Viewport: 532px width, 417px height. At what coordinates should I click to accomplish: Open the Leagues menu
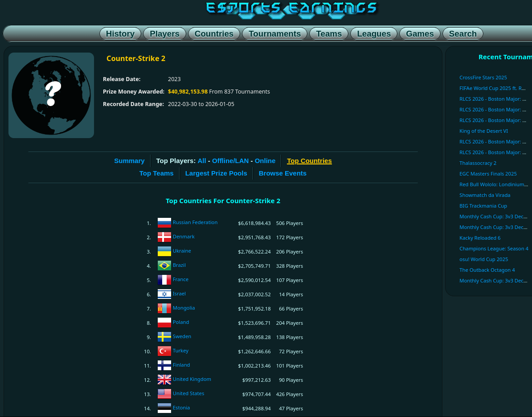tap(374, 33)
